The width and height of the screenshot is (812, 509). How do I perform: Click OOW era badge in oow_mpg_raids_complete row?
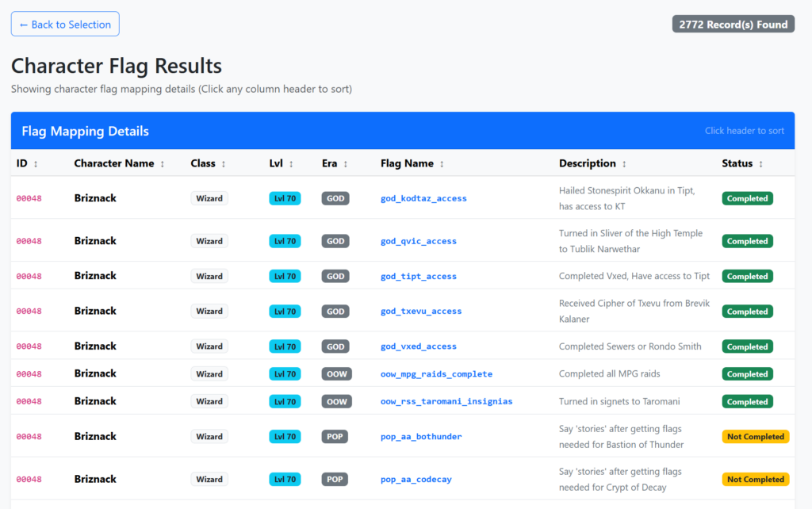click(x=336, y=374)
